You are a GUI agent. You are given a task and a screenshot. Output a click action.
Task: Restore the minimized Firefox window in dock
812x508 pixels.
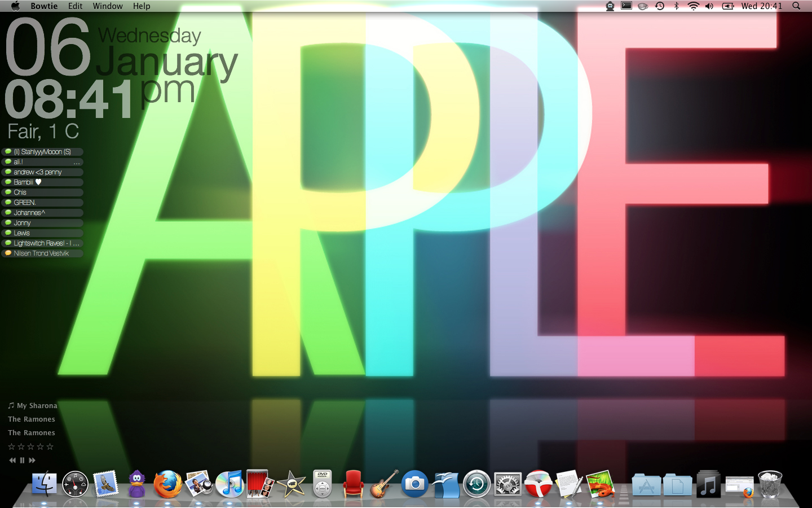pyautogui.click(x=739, y=486)
